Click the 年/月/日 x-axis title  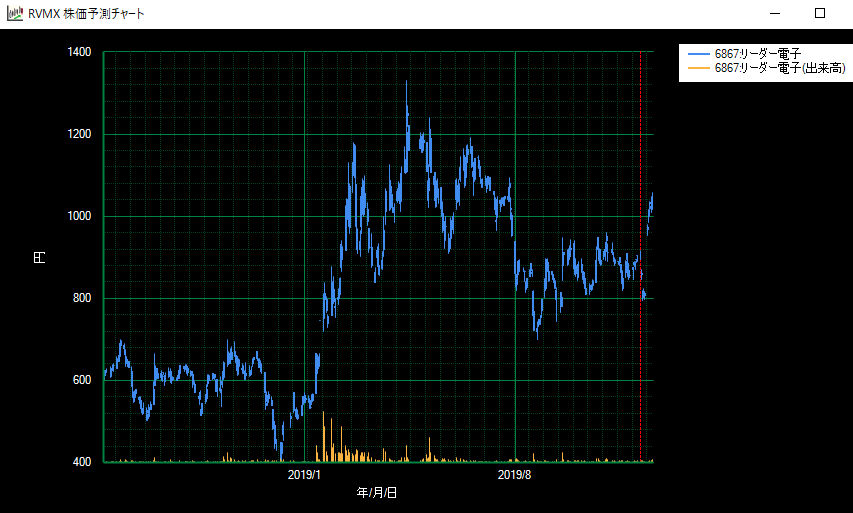click(x=377, y=493)
